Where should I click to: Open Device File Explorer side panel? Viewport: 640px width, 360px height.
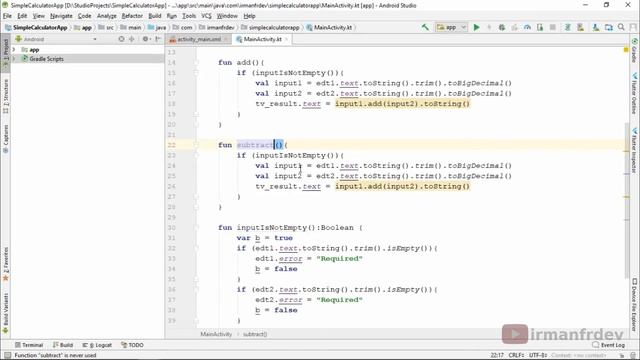[x=634, y=304]
